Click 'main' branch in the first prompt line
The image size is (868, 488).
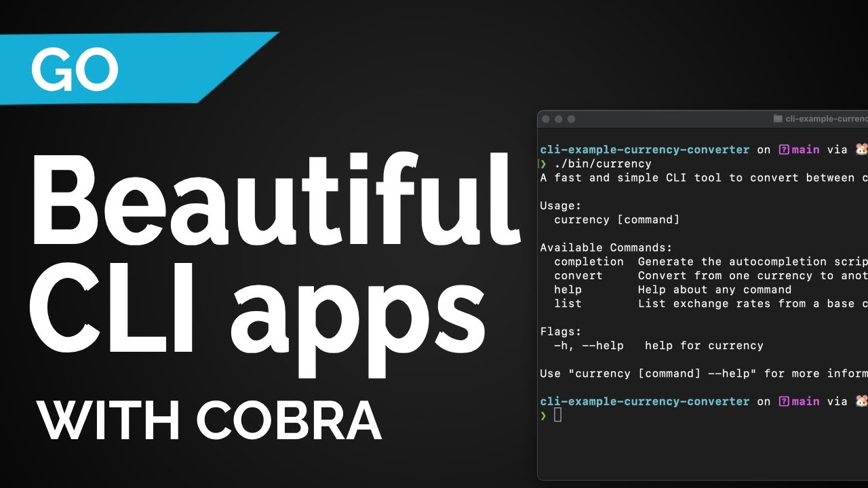[806, 150]
